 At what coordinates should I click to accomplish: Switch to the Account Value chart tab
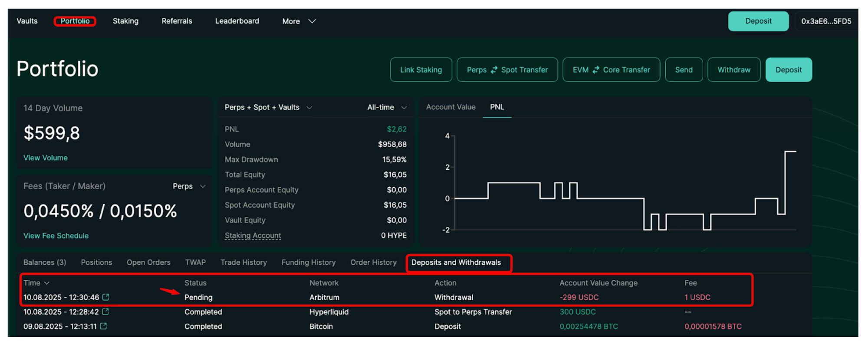click(x=450, y=107)
